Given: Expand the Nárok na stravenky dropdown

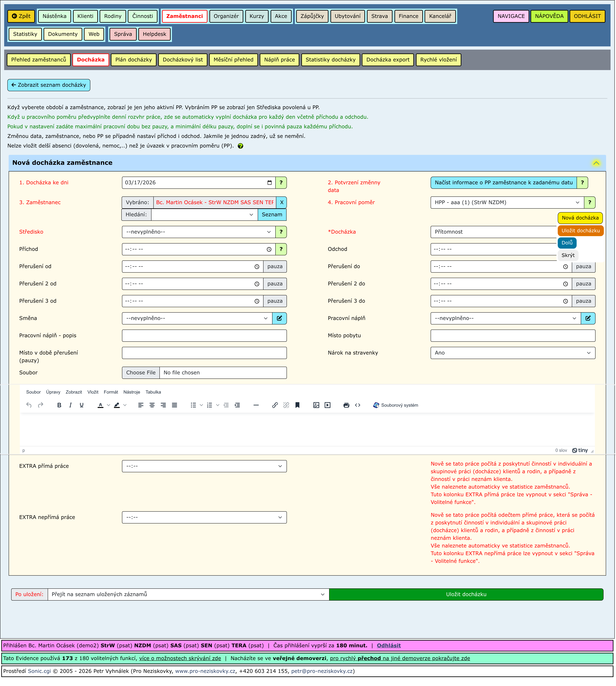Looking at the screenshot, I should [512, 353].
